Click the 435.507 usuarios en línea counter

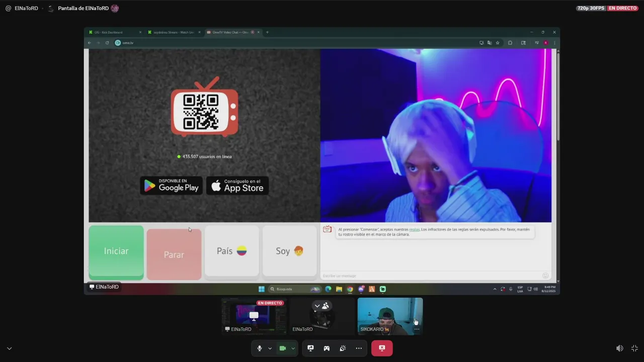(x=204, y=156)
